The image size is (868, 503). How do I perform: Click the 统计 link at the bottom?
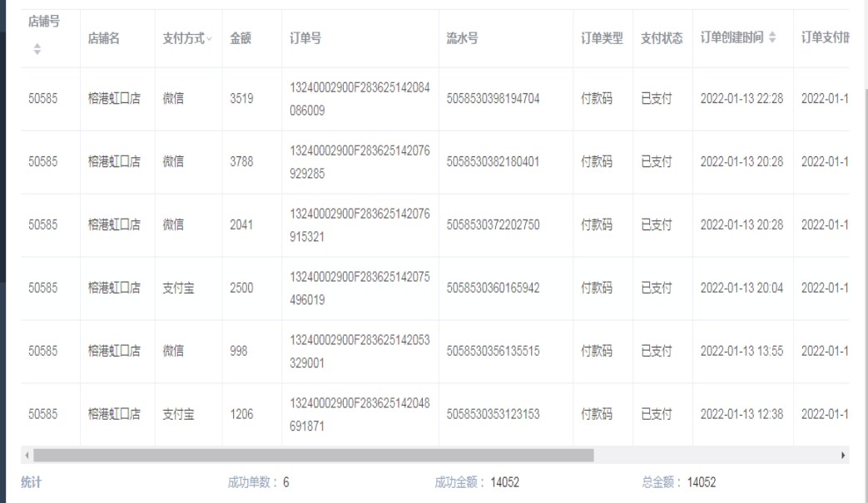tap(31, 482)
